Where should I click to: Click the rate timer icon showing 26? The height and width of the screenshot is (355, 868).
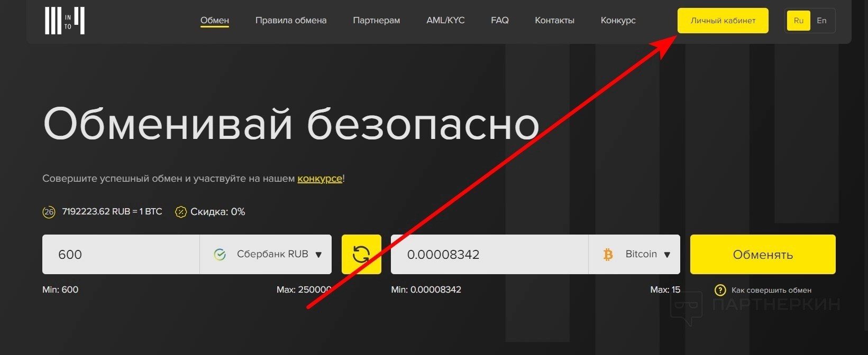[49, 212]
